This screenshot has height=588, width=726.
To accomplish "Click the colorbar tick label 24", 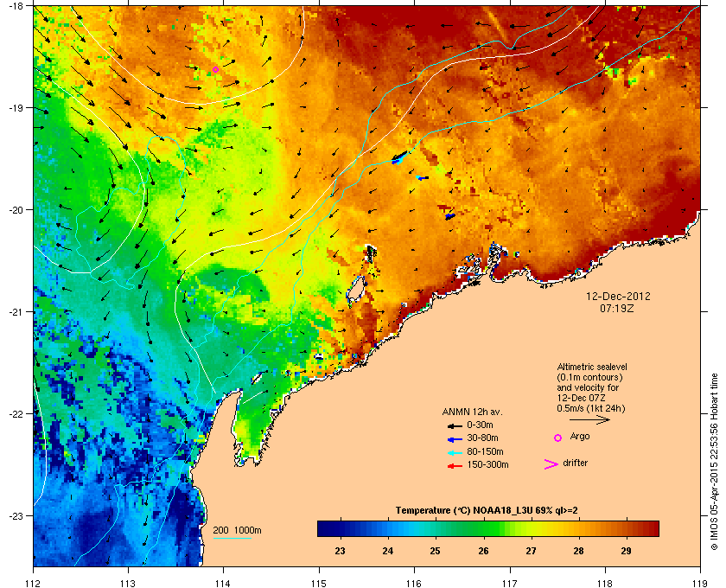I will tap(387, 551).
